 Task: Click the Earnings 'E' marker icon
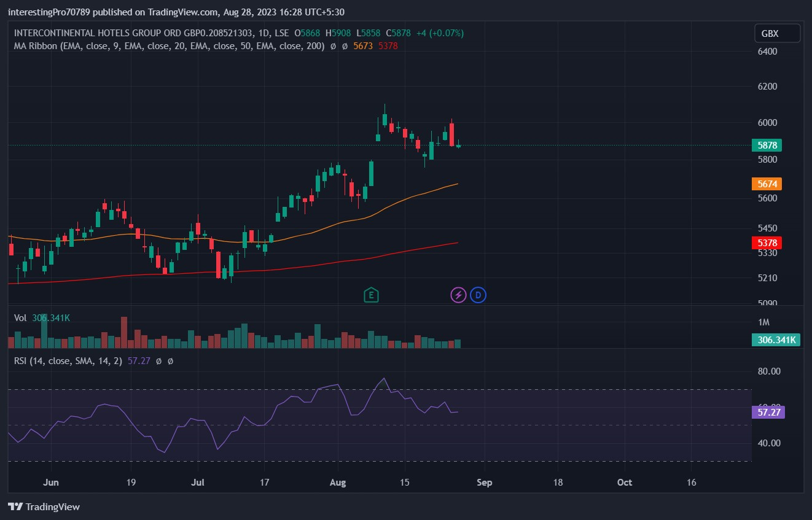pyautogui.click(x=370, y=295)
